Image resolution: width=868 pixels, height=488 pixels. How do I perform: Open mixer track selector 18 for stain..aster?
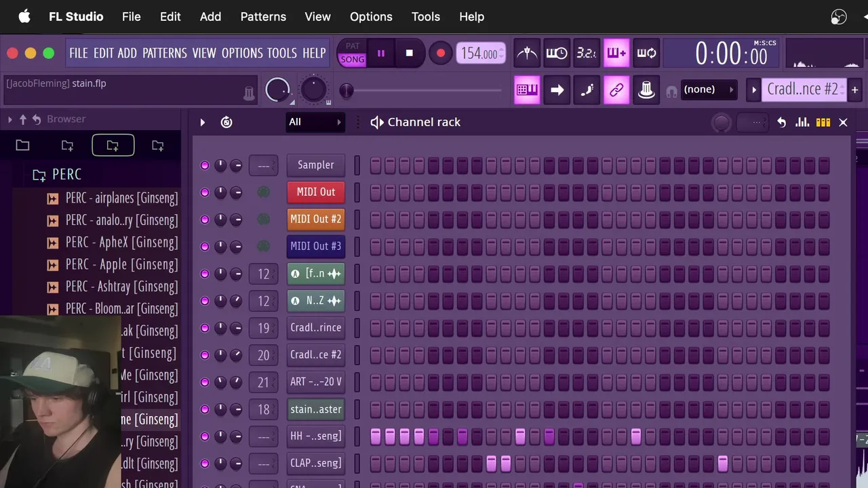pyautogui.click(x=263, y=409)
